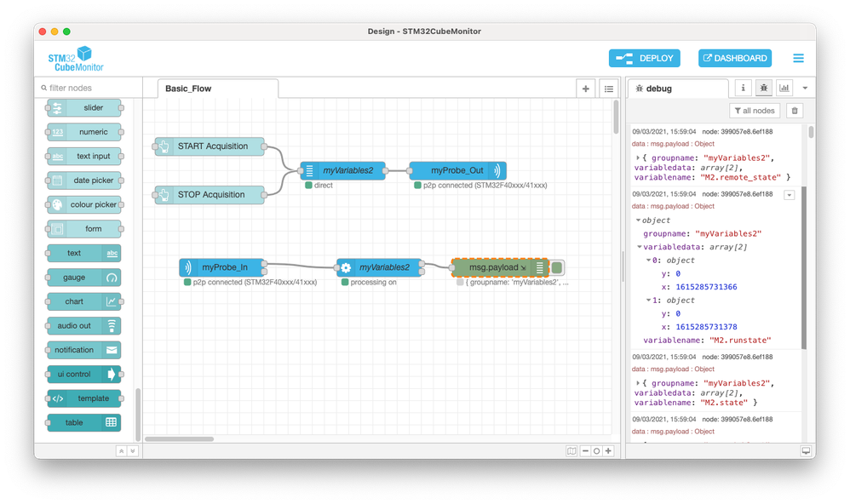Collapse the root object tree

pyautogui.click(x=638, y=220)
